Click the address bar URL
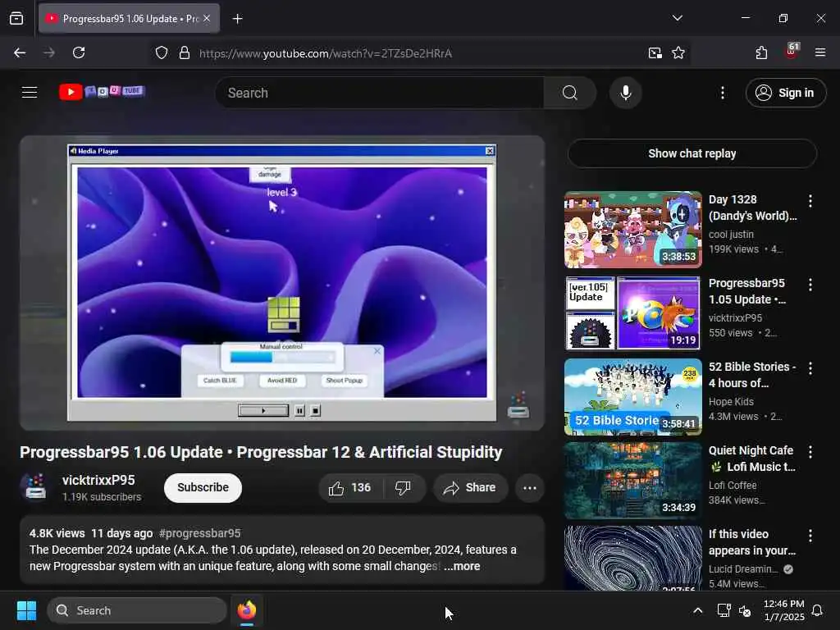Viewport: 840px width, 630px height. click(x=326, y=53)
